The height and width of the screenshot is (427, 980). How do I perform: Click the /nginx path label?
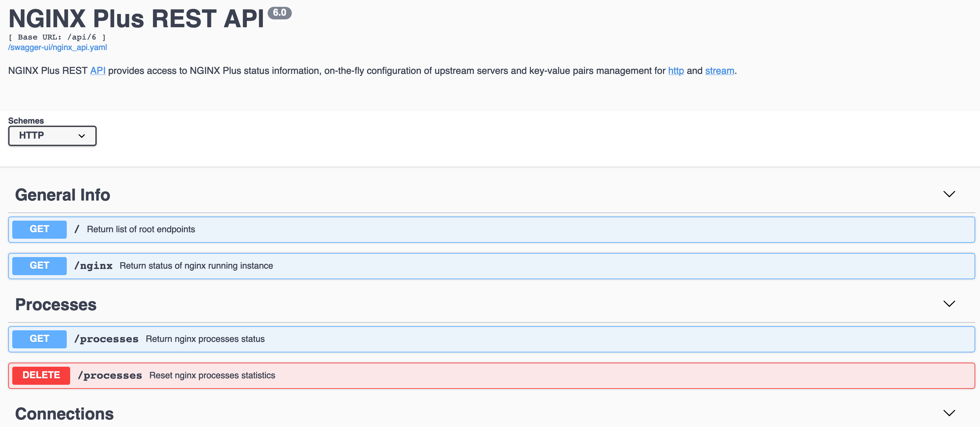[x=94, y=266]
